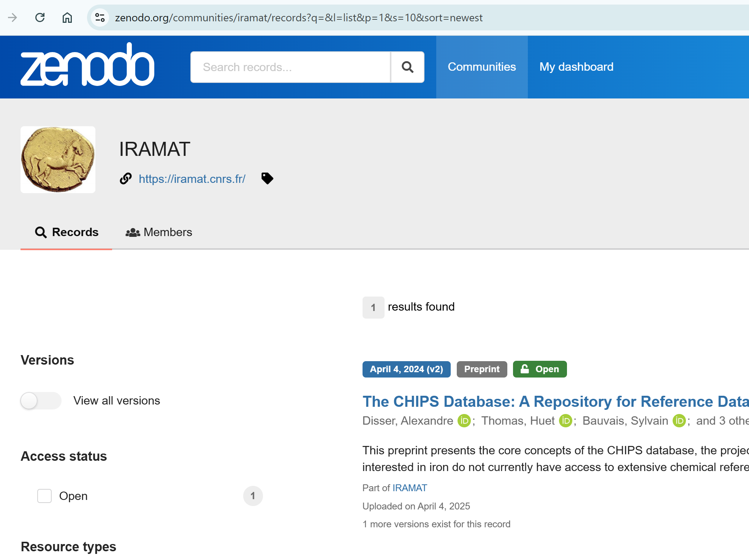Viewport: 749px width, 560px height.
Task: Reload the page with browser refresh icon
Action: (40, 17)
